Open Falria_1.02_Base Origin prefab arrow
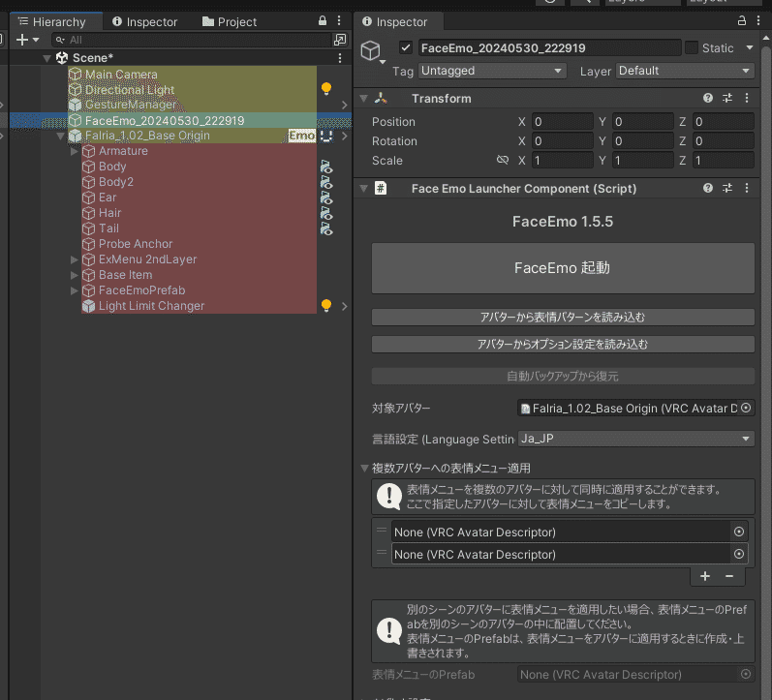This screenshot has width=772, height=700. [344, 136]
